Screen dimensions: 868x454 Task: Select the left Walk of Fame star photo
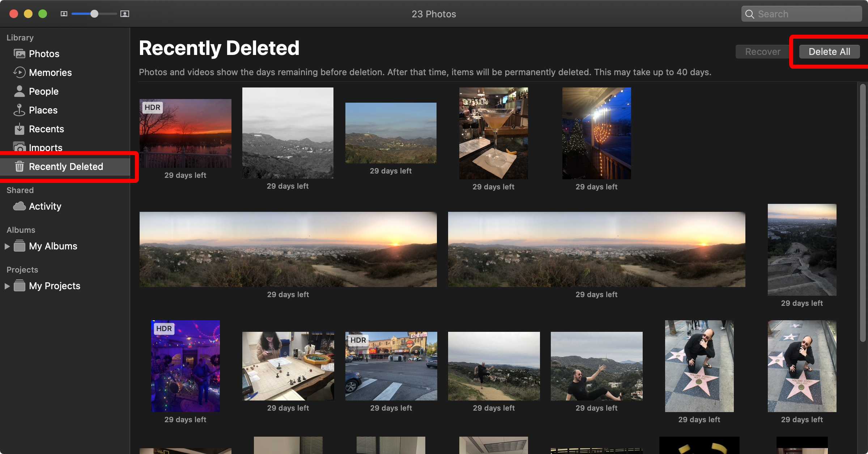[699, 366]
